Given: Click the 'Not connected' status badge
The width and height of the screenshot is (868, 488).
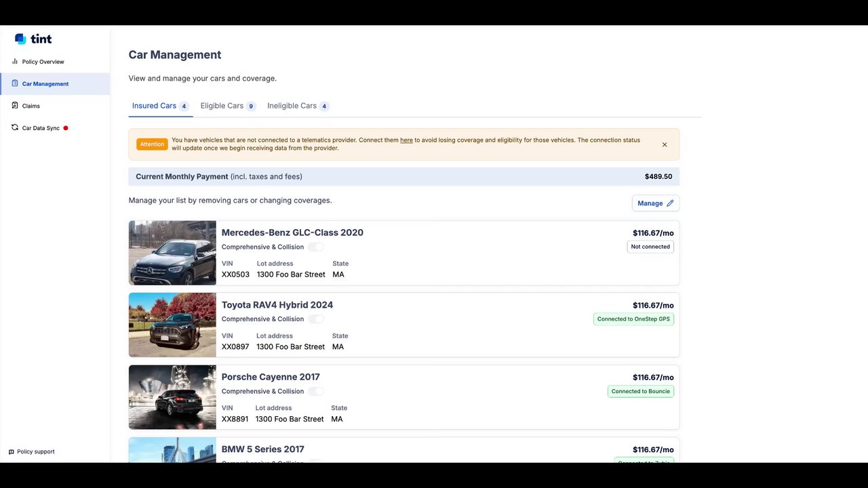Looking at the screenshot, I should pos(650,247).
